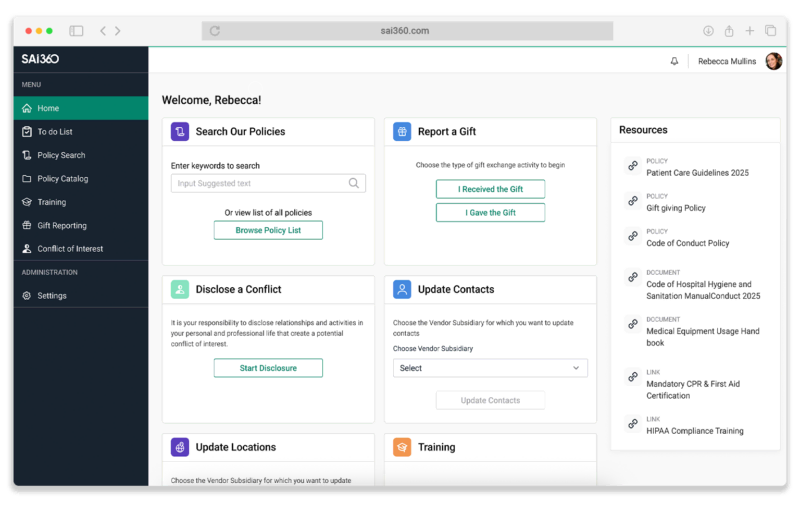Screen dimensions: 800x514
Task: Click the notification bell icon
Action: 674,61
